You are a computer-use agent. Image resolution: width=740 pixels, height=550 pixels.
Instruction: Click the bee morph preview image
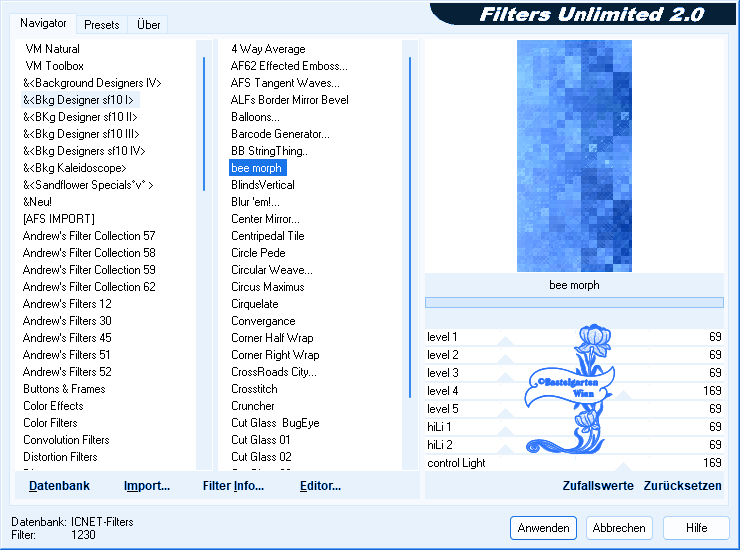574,156
